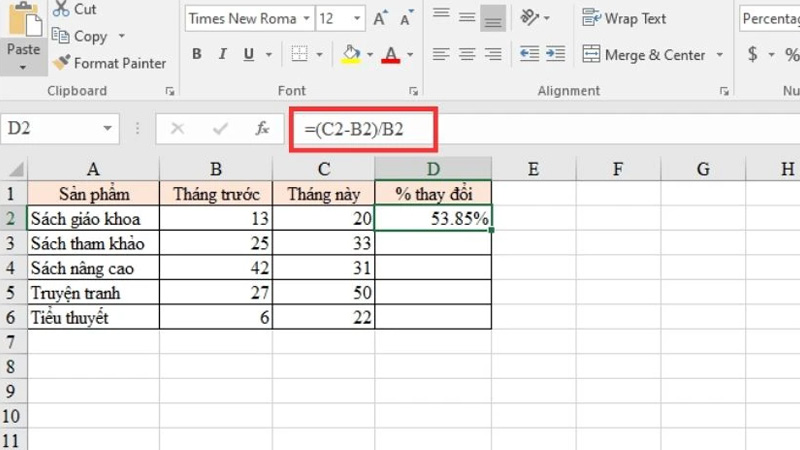The width and height of the screenshot is (800, 450).
Task: Align text to the right
Action: [x=493, y=54]
